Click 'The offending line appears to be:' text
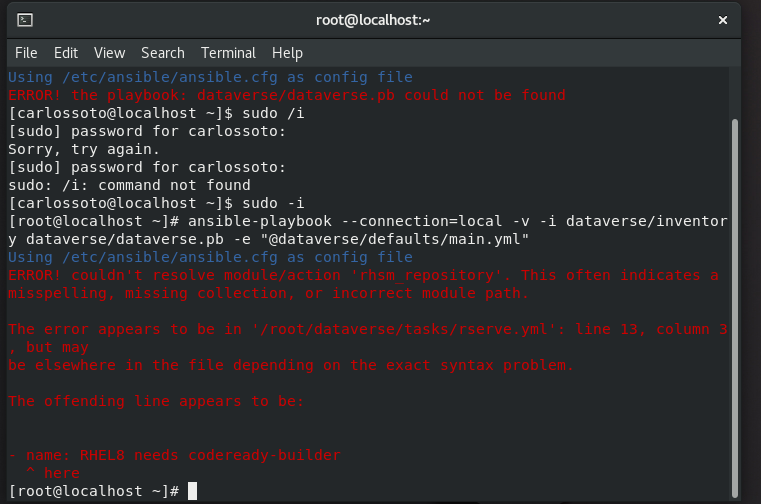This screenshot has height=504, width=761. 155,401
